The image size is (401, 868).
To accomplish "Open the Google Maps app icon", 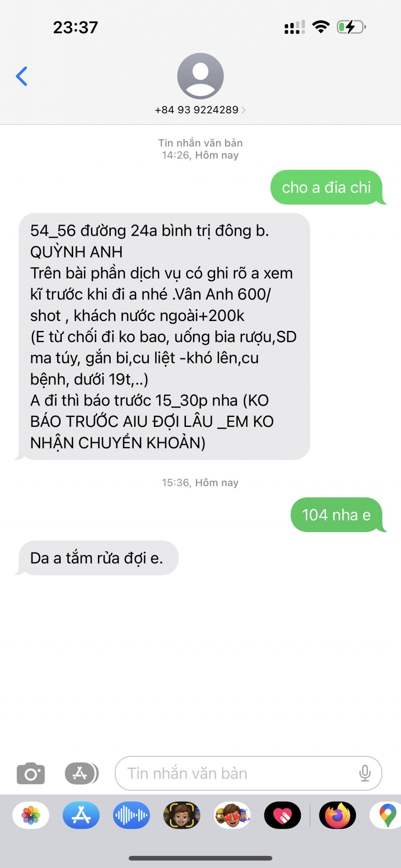I will [386, 815].
